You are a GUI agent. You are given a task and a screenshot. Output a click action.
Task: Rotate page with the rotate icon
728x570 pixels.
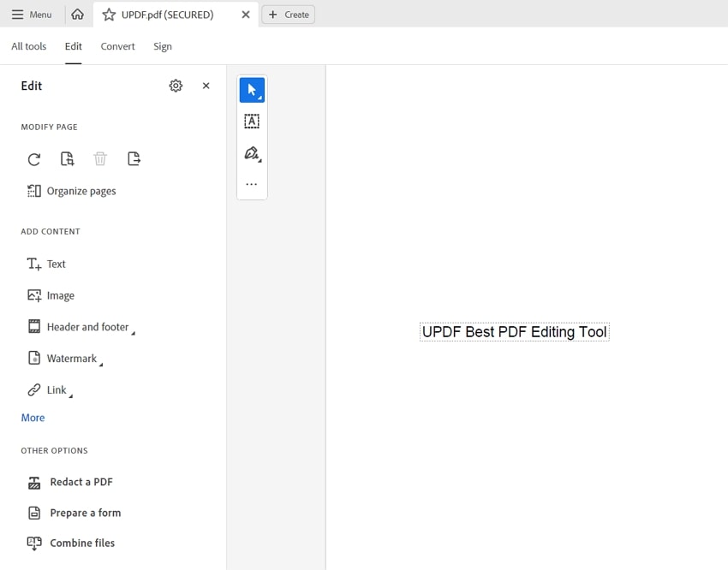click(34, 159)
